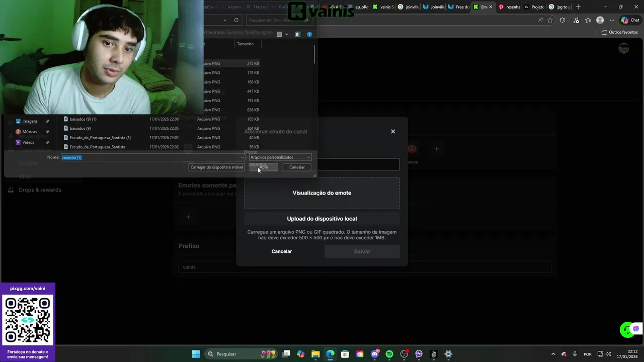Viewport: 644px width, 362px height.
Task: Open browser extensions puzzle icon
Action: 562,20
